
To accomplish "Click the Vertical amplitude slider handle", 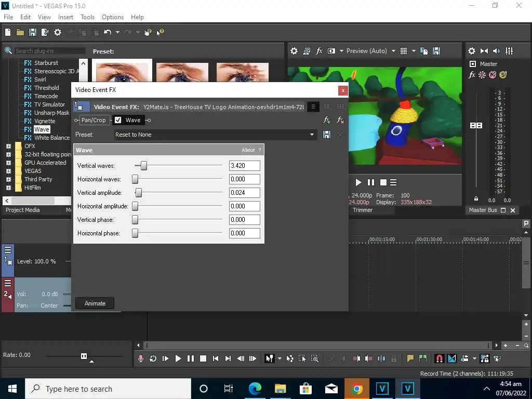I will click(138, 193).
